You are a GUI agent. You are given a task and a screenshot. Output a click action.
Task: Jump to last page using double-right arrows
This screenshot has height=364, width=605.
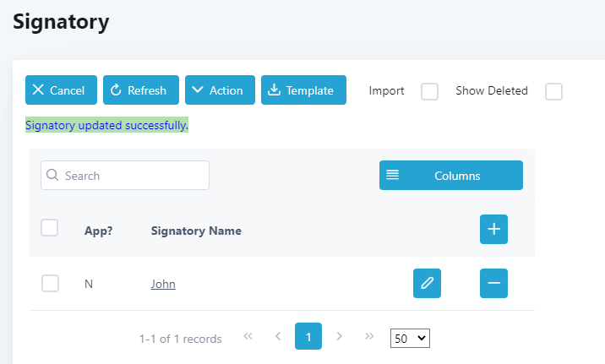tap(369, 336)
